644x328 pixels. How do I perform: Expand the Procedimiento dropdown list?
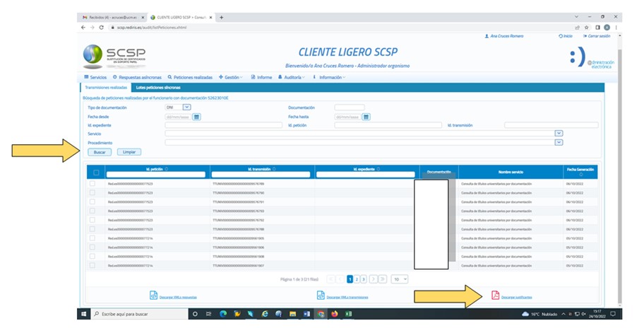coord(559,142)
